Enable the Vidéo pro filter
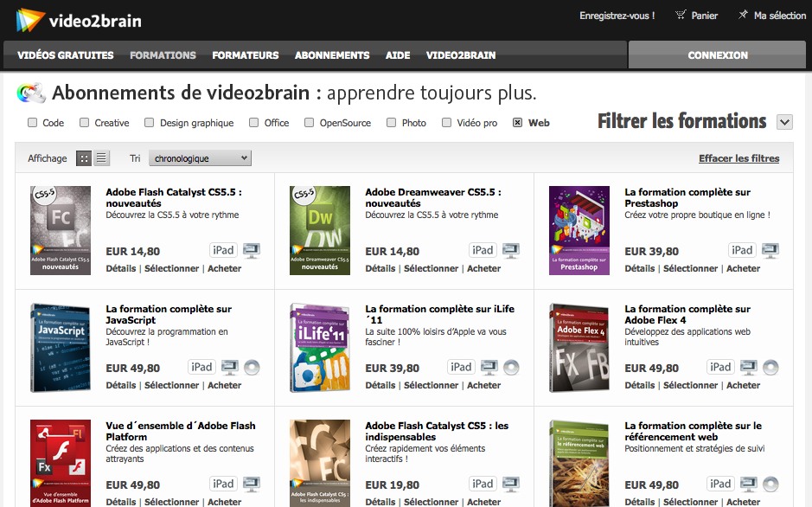Screen dimensions: 812x507 (446, 123)
